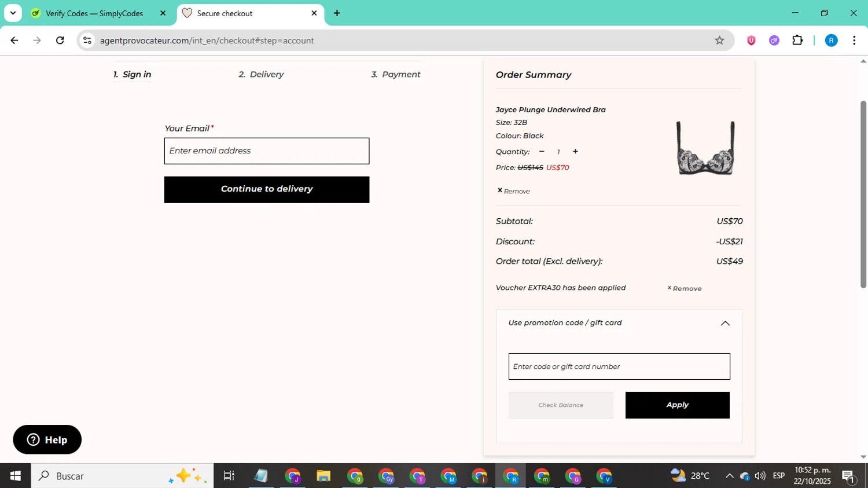Click the page vertical scrollbar thumb
Viewport: 868px width, 488px height.
point(863,195)
